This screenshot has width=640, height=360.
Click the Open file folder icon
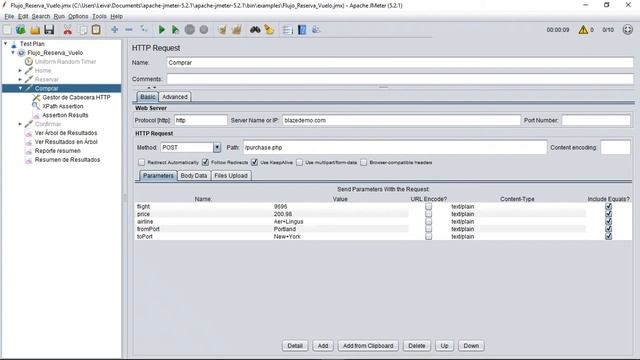point(35,30)
